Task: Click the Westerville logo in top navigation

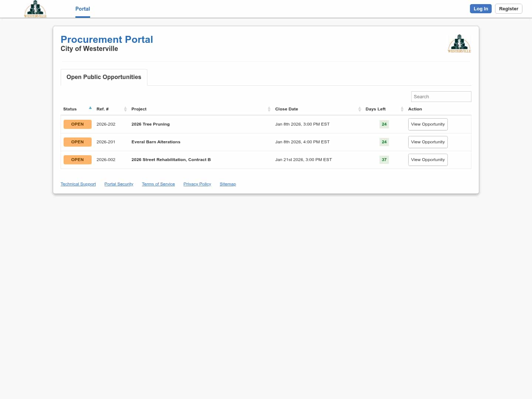Action: click(x=35, y=9)
